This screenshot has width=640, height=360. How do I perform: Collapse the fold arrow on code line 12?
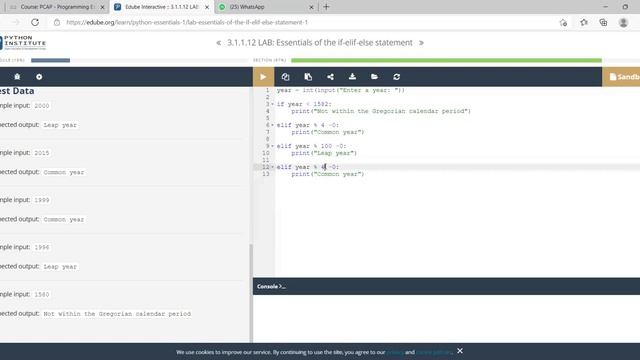pos(273,167)
